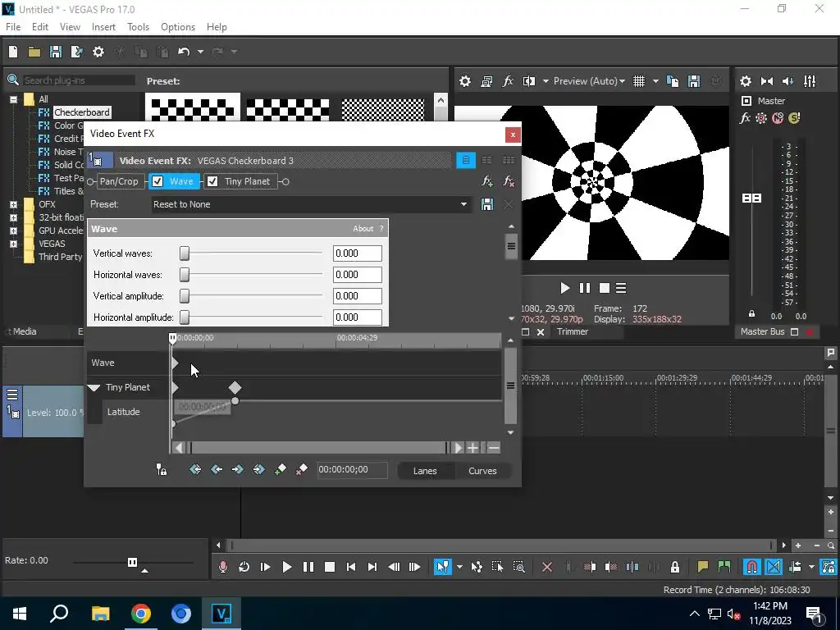Collapse the All plug-ins folder
The width and height of the screenshot is (840, 630).
pyautogui.click(x=13, y=99)
